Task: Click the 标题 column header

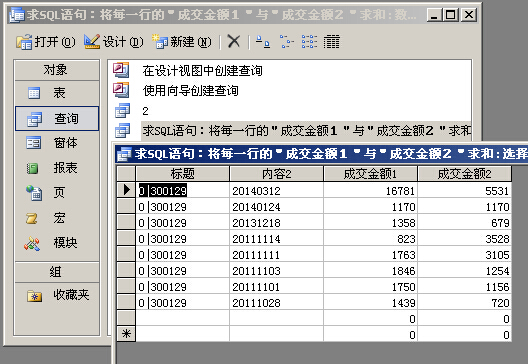Action: (183, 174)
